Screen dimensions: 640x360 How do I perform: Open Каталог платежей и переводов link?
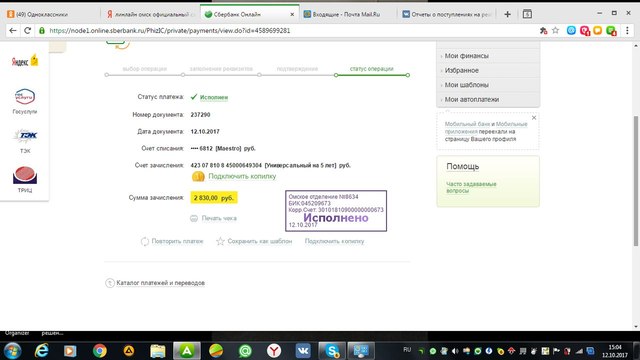click(x=160, y=283)
